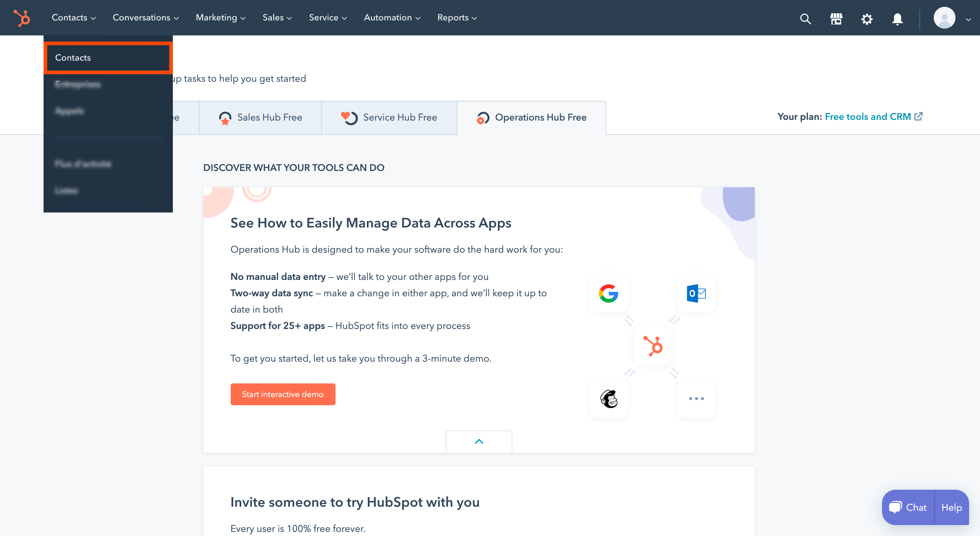The image size is (980, 536).
Task: Click 'DISCOVER WHAT YOUR TOOLS CAN DO' text
Action: (294, 168)
